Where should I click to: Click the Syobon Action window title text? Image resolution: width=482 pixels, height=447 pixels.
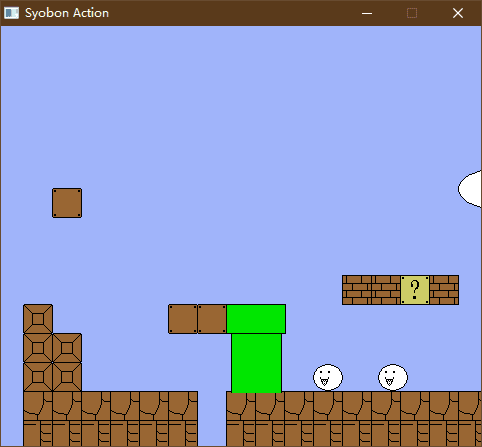67,13
